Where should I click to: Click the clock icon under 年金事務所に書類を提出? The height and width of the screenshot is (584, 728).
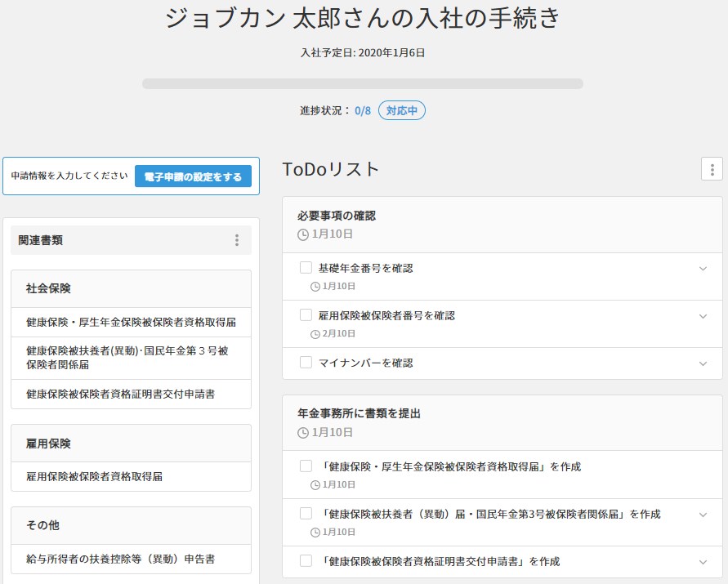(303, 432)
